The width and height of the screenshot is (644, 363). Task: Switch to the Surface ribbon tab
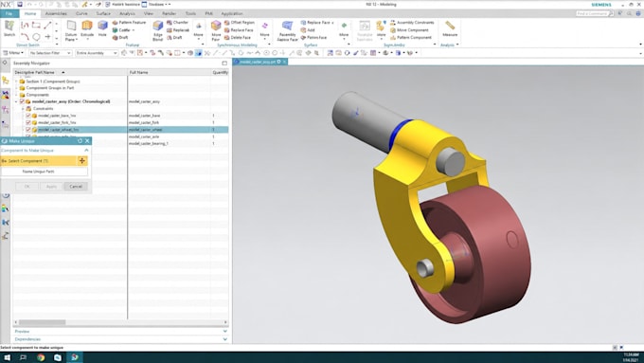click(x=103, y=13)
